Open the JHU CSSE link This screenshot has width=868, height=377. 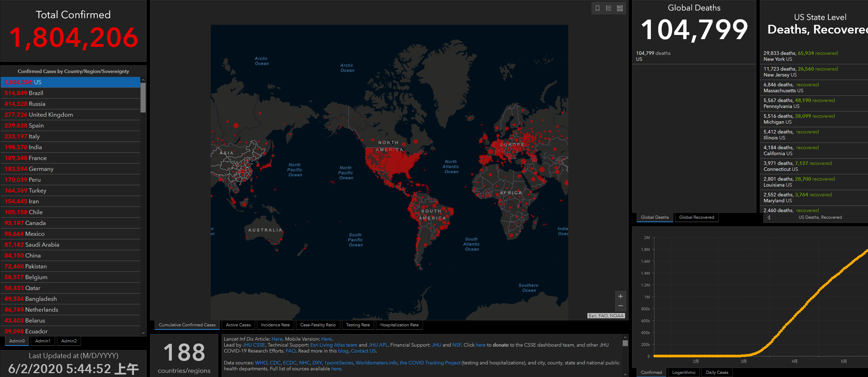coord(254,345)
